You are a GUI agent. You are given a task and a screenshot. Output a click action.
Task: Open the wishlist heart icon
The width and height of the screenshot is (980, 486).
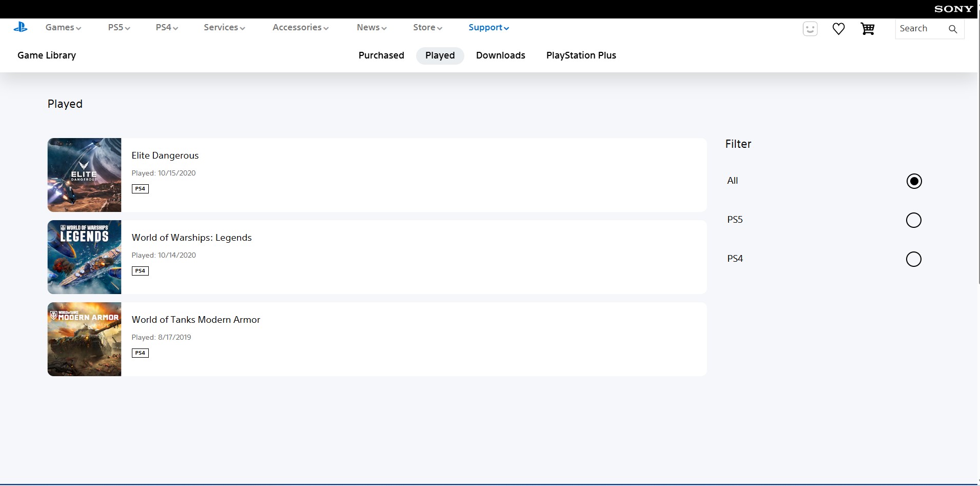coord(838,29)
